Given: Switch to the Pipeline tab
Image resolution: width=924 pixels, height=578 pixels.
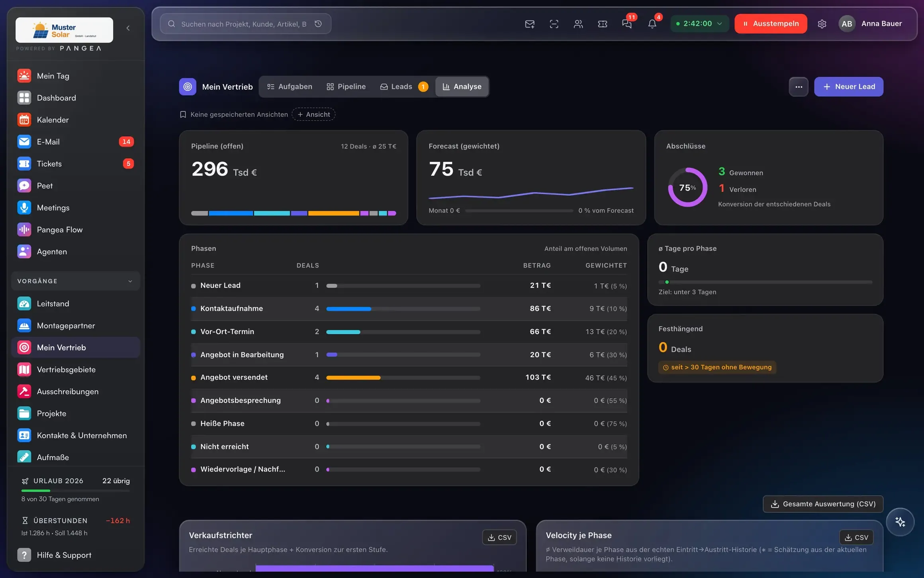Looking at the screenshot, I should [346, 87].
